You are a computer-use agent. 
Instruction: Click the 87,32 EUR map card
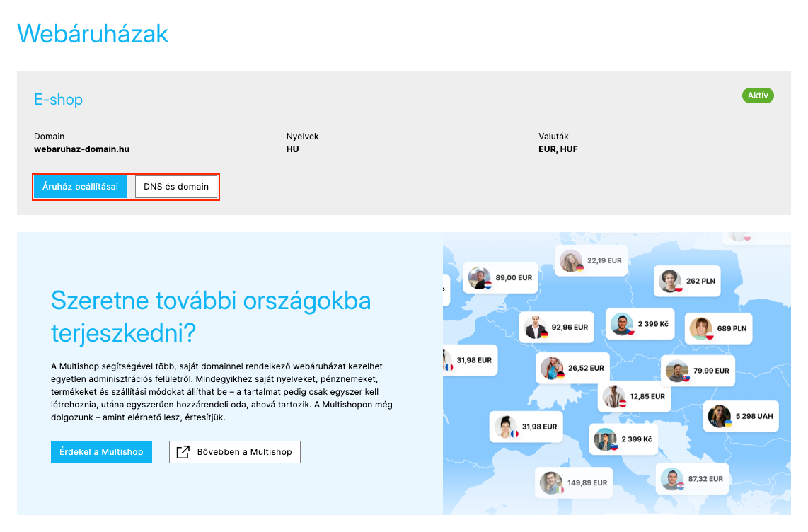693,478
